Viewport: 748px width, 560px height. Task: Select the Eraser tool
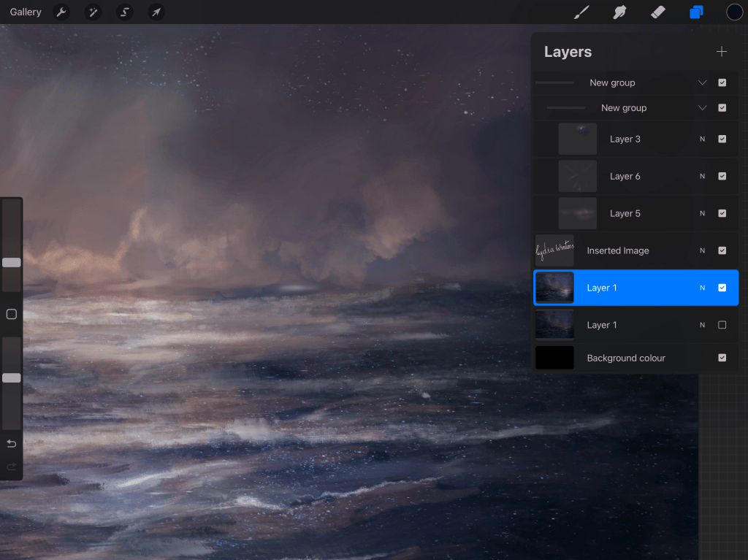point(657,12)
